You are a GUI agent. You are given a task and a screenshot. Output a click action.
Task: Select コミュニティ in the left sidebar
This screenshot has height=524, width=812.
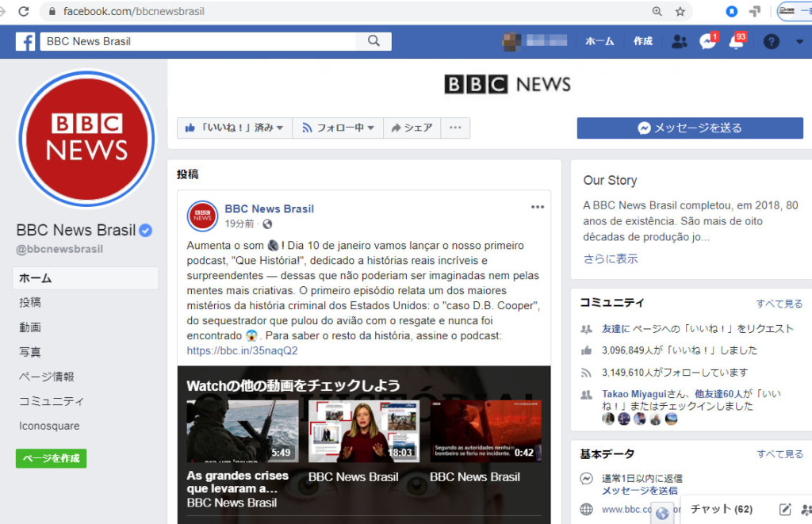(x=52, y=401)
